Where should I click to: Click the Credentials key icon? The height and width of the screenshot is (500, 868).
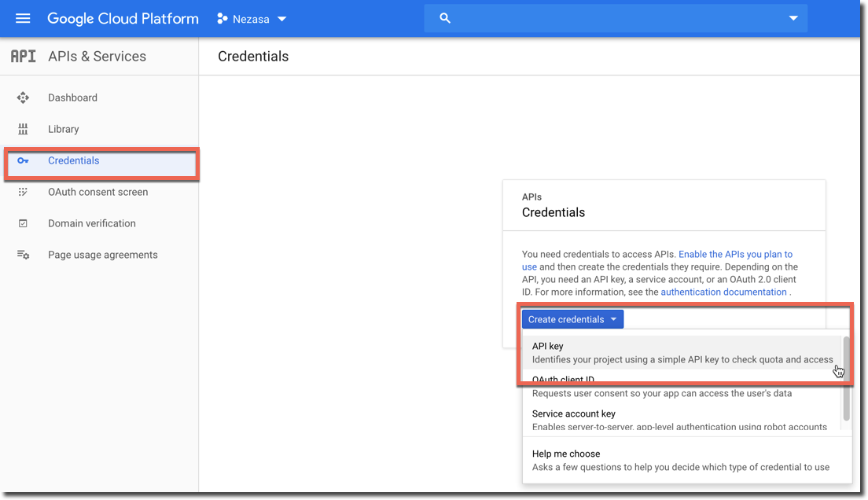[x=23, y=160]
